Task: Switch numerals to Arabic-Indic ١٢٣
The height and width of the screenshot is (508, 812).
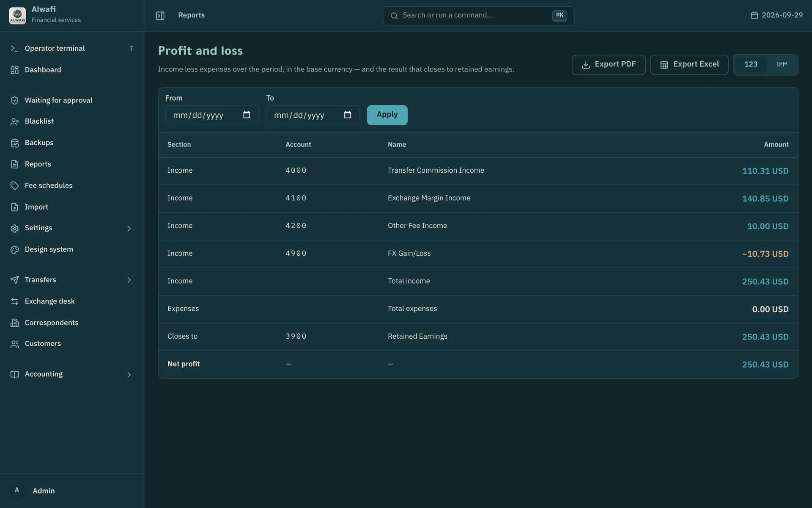Action: pyautogui.click(x=782, y=64)
